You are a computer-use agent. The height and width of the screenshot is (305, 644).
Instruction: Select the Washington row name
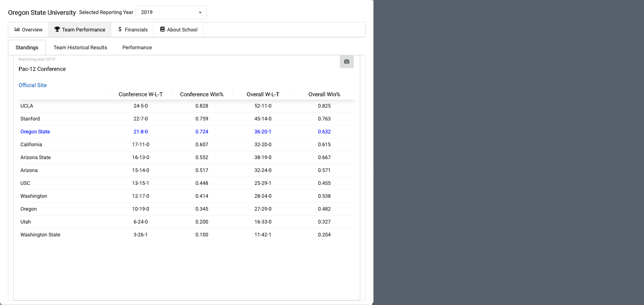click(x=34, y=196)
